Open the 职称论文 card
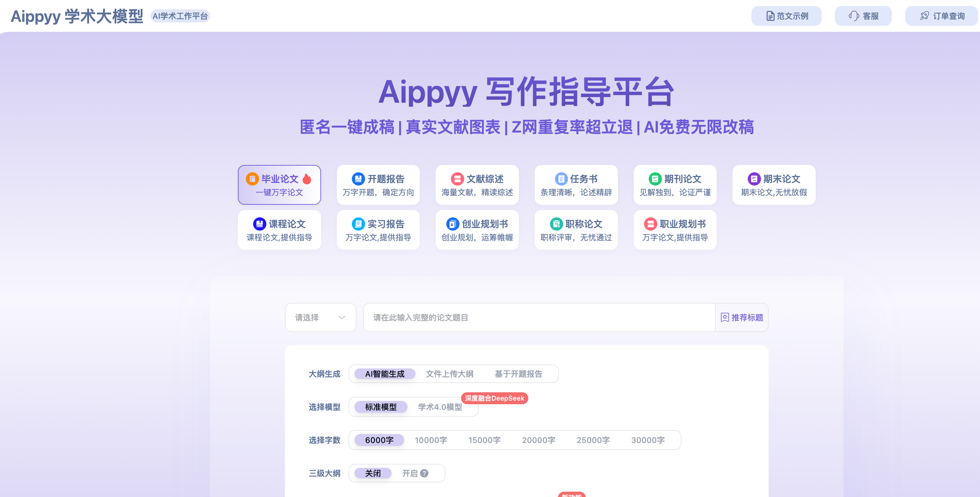Screen dimensions: 980x497 576,230
